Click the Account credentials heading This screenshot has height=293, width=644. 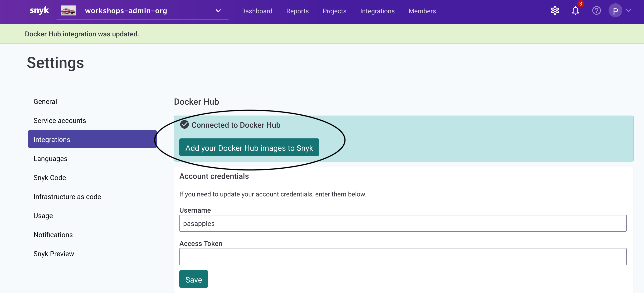click(x=214, y=176)
